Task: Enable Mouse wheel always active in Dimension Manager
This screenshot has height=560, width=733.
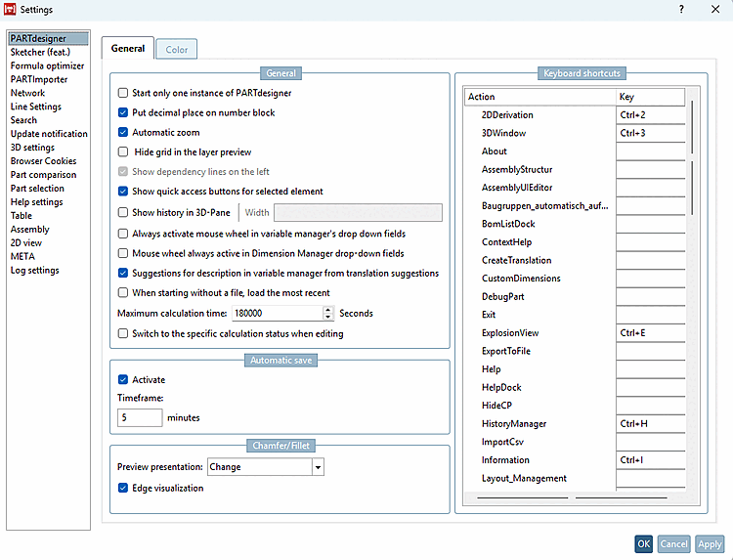Action: pos(123,253)
